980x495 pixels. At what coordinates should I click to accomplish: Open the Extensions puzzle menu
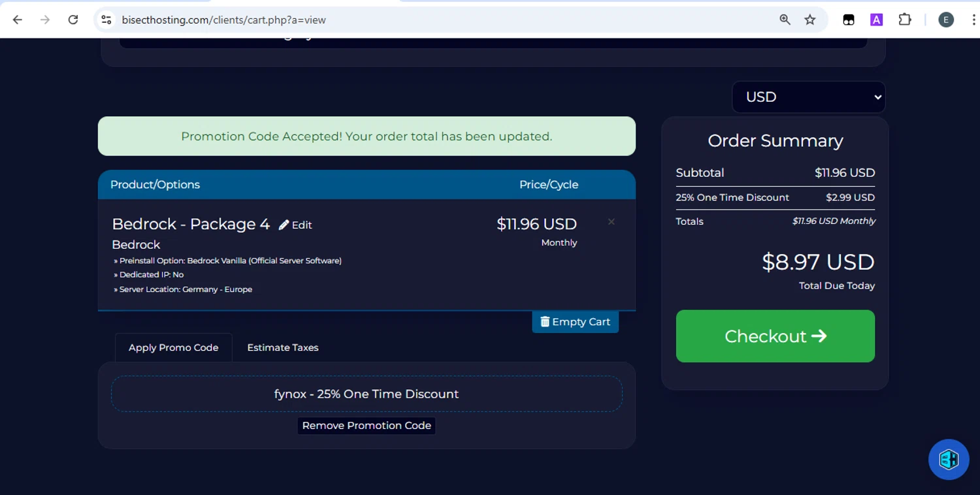pos(905,20)
